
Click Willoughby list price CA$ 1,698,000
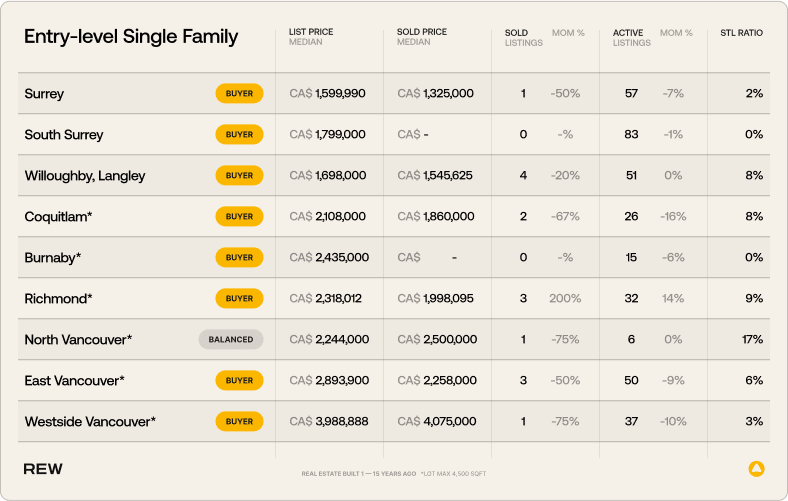pos(328,175)
